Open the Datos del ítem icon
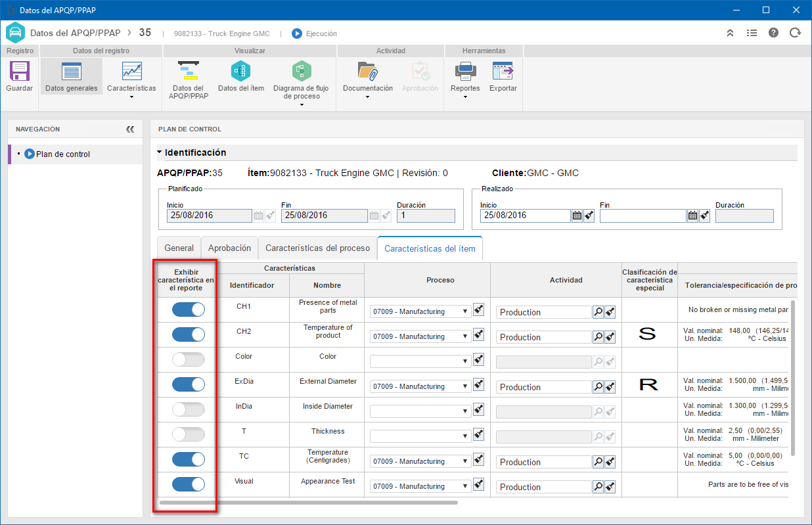812x525 pixels. point(241,71)
